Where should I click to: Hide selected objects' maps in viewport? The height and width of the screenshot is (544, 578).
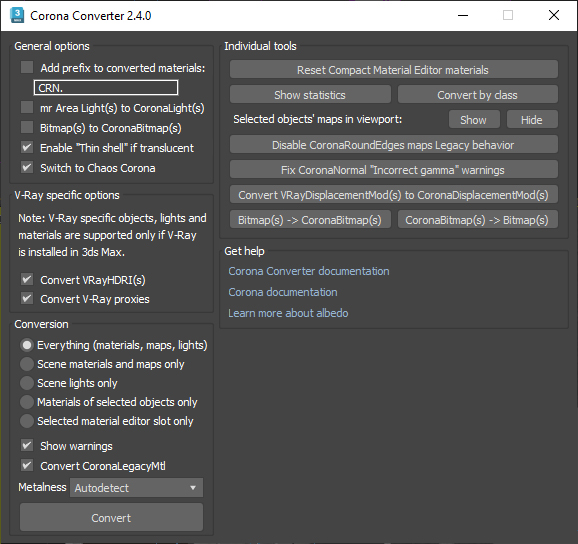(532, 119)
